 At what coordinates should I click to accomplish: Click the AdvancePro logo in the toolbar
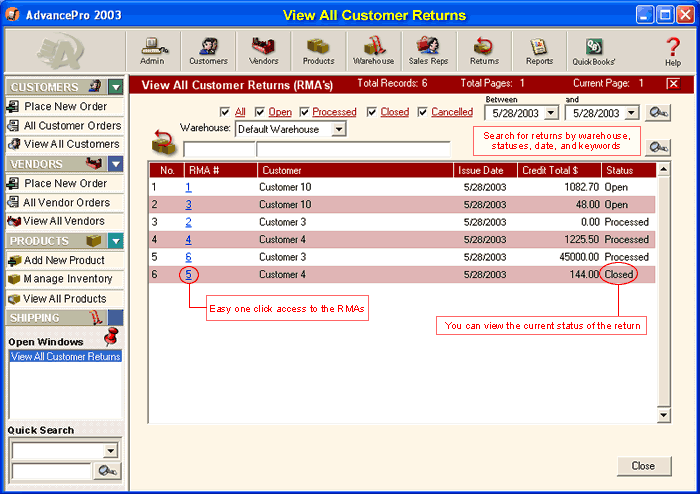tap(60, 51)
